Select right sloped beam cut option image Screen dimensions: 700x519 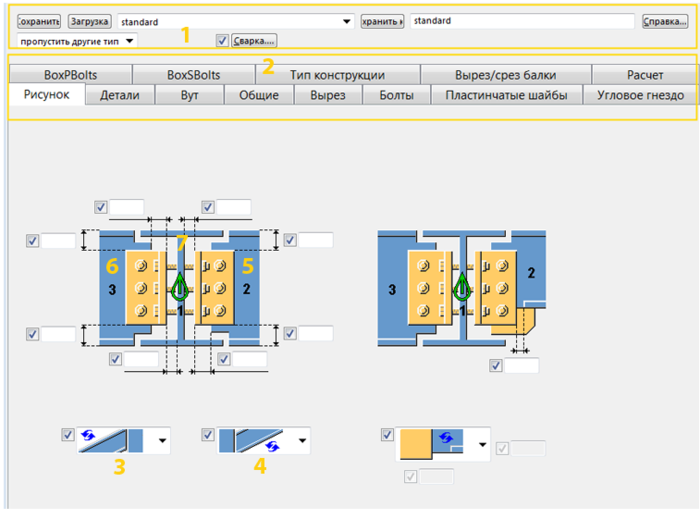point(251,440)
